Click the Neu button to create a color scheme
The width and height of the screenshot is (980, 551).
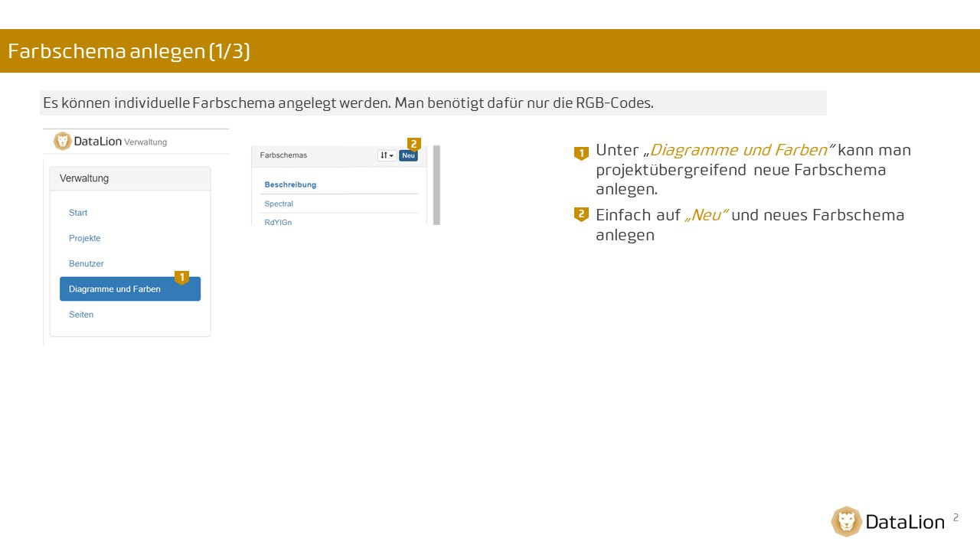pyautogui.click(x=408, y=155)
